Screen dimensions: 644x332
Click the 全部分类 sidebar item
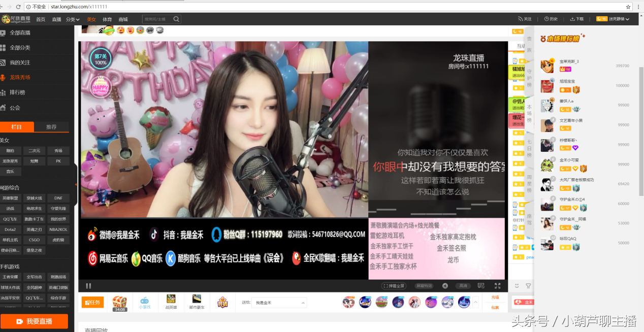20,48
